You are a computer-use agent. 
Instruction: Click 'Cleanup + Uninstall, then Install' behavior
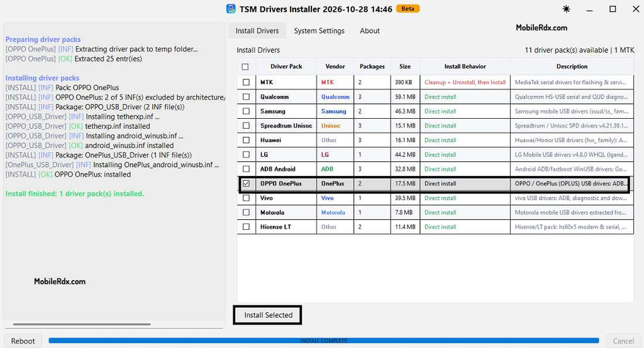click(465, 82)
